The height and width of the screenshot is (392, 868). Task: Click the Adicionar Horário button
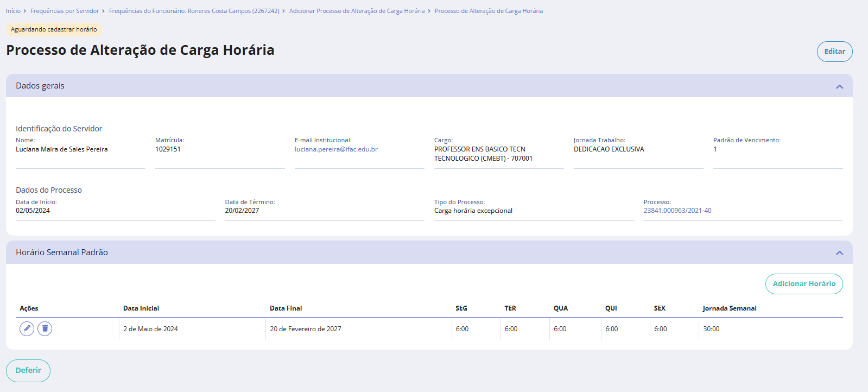click(803, 284)
